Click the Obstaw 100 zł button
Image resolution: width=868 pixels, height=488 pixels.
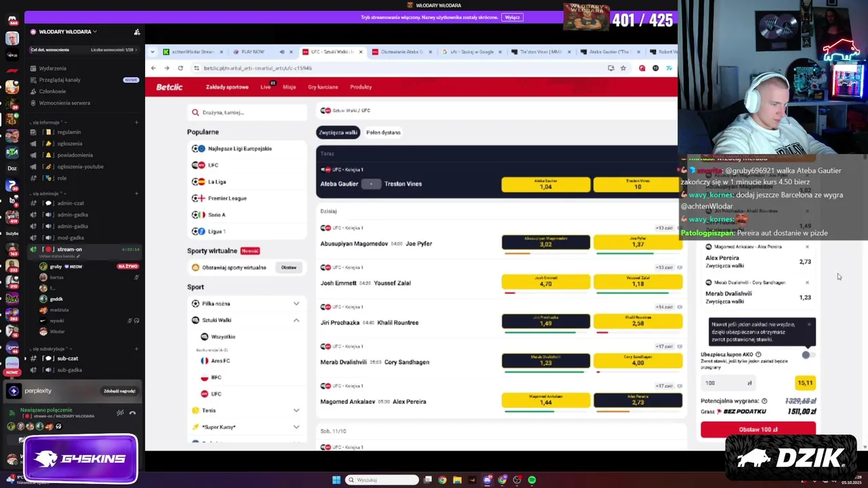758,429
